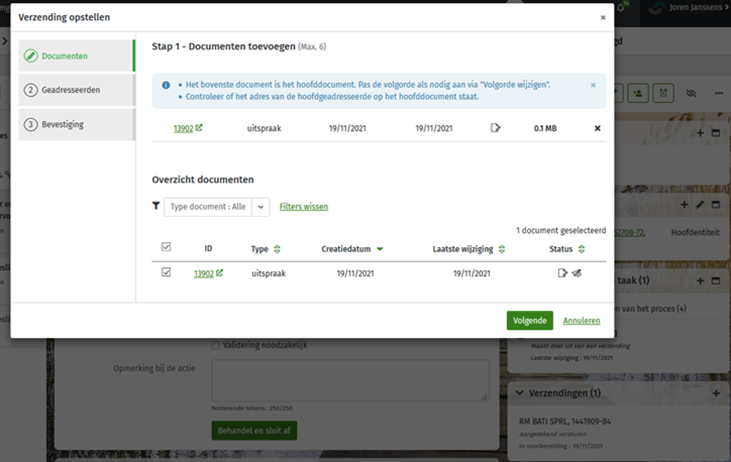The image size is (731, 462).
Task: Click the Behandel en sluit af button
Action: pos(254,431)
